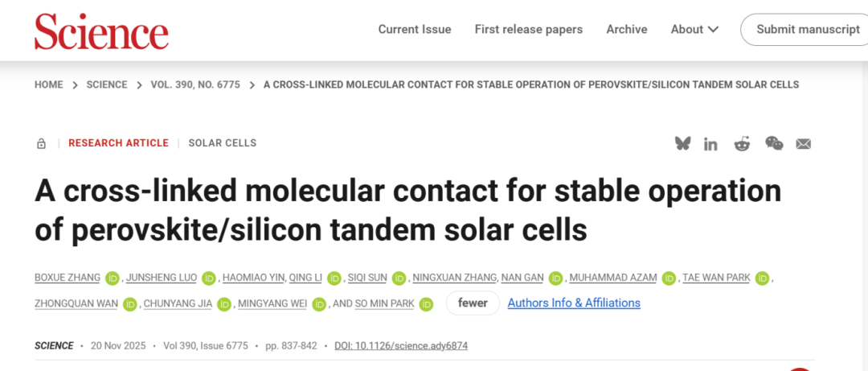
Task: Open Authors Info & Affiliations
Action: [x=574, y=303]
